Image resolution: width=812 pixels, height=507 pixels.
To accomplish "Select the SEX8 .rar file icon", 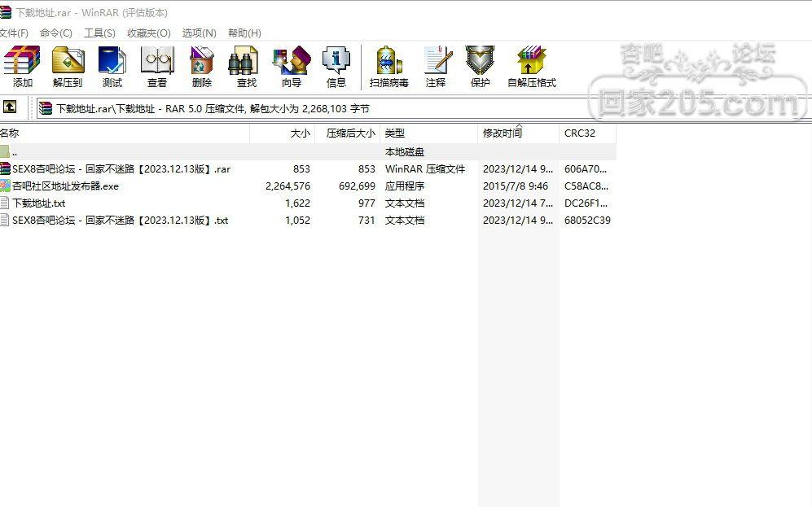I will pyautogui.click(x=5, y=168).
